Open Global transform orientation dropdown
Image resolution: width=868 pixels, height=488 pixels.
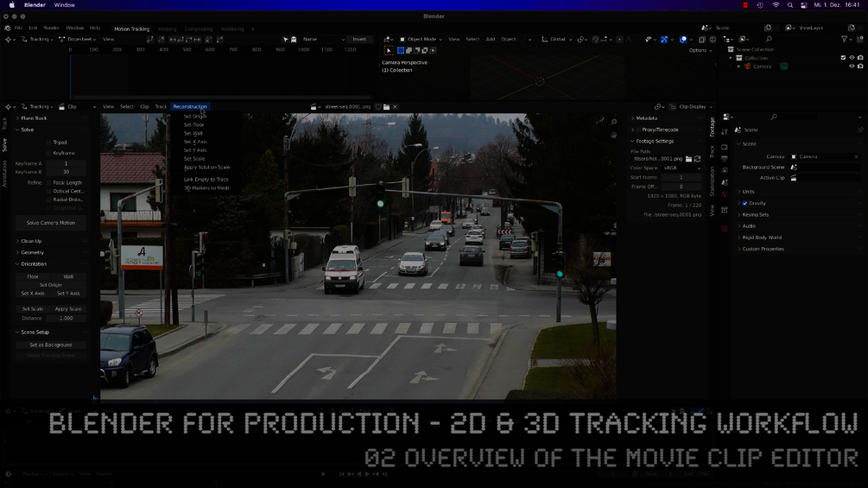coord(556,39)
